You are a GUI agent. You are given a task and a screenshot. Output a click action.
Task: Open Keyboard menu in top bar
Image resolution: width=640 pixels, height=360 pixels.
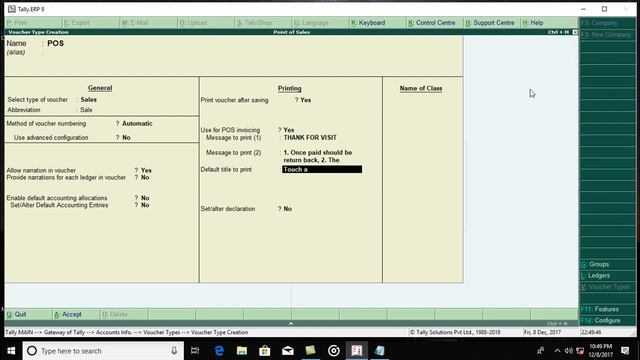coord(368,23)
